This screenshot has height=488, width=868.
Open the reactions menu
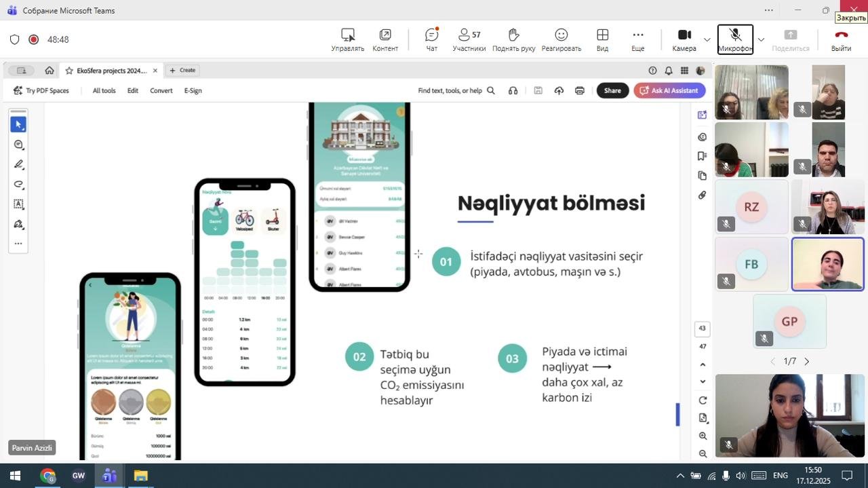(561, 39)
